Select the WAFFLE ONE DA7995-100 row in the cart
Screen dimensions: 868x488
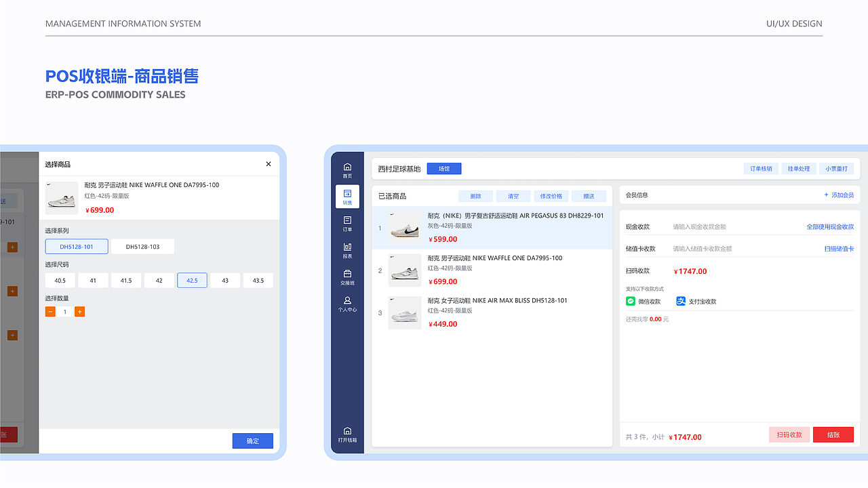tap(492, 270)
